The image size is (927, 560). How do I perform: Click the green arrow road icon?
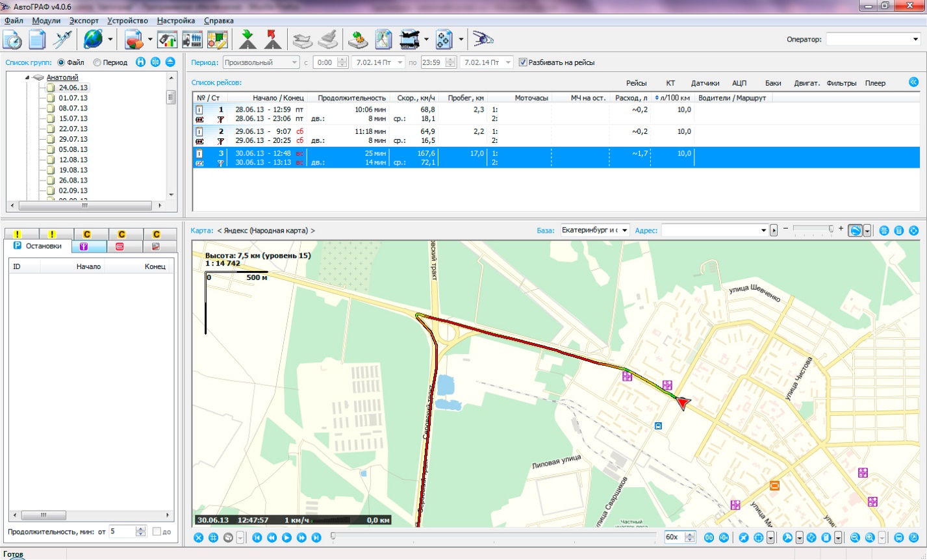(x=248, y=40)
